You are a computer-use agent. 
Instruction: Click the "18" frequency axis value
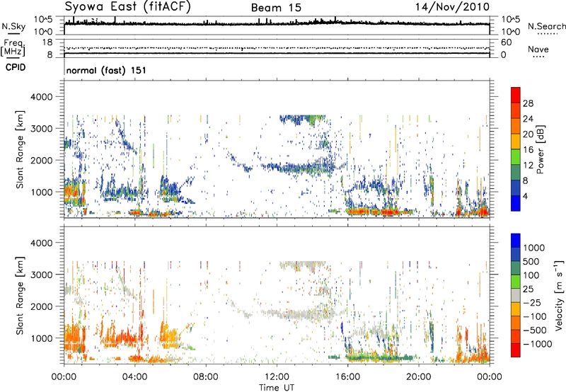point(47,42)
